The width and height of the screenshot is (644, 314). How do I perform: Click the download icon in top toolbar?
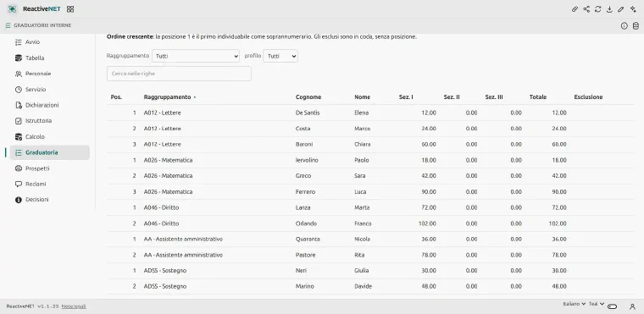click(609, 9)
